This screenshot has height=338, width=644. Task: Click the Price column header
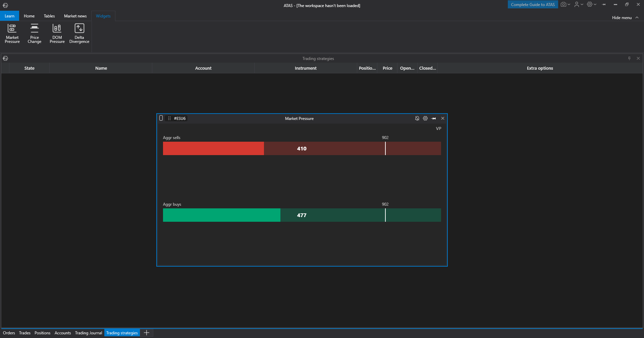pos(387,68)
